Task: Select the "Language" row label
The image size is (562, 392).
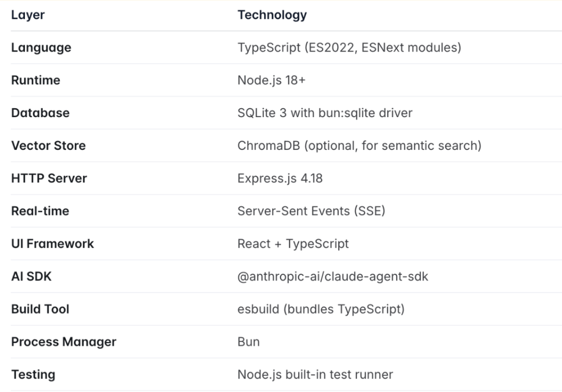Action: point(41,48)
